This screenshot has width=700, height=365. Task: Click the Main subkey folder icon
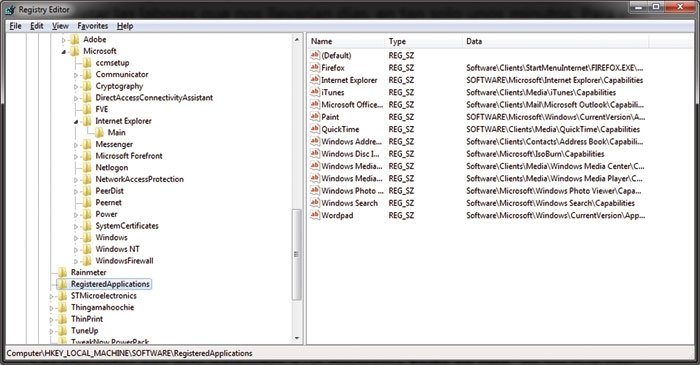point(99,133)
